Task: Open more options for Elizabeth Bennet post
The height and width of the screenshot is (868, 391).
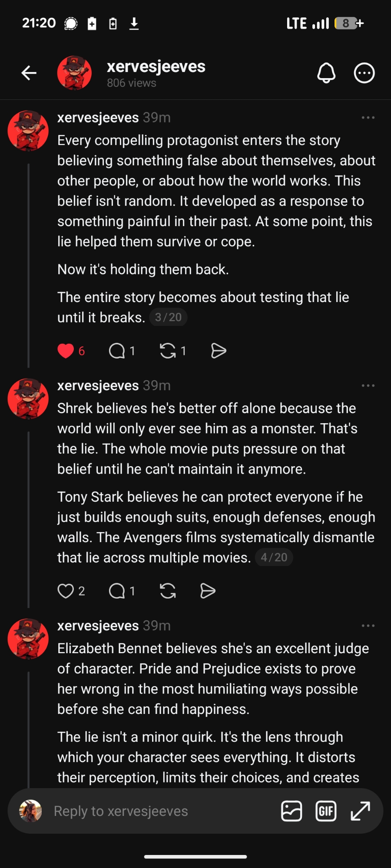Action: pos(368,625)
